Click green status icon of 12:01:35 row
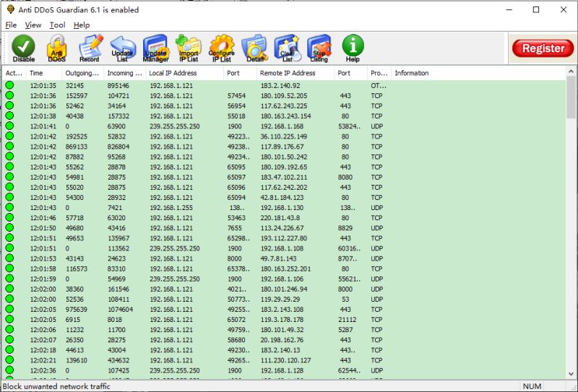The image size is (578, 392). click(9, 85)
